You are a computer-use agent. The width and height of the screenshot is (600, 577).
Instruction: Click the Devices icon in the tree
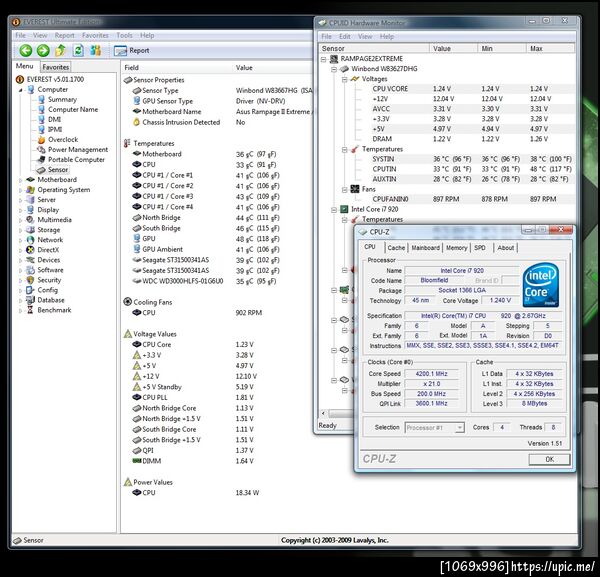[30, 260]
